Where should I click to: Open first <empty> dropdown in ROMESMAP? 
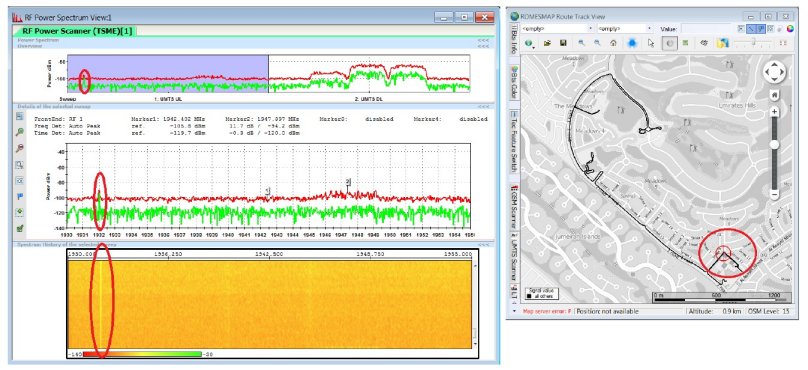pos(559,29)
